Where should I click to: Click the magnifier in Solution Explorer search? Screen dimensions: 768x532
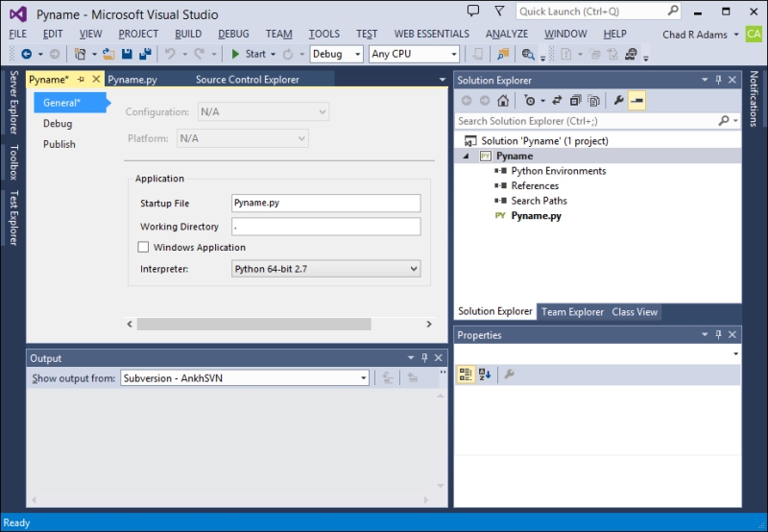pos(724,120)
